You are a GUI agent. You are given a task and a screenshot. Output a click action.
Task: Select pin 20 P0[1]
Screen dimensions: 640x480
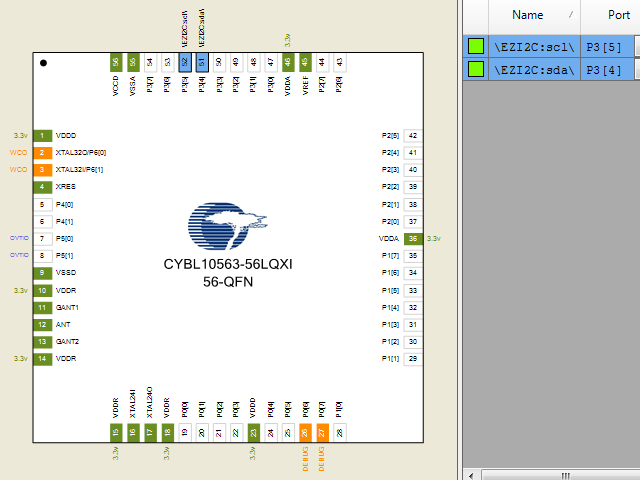pos(202,433)
